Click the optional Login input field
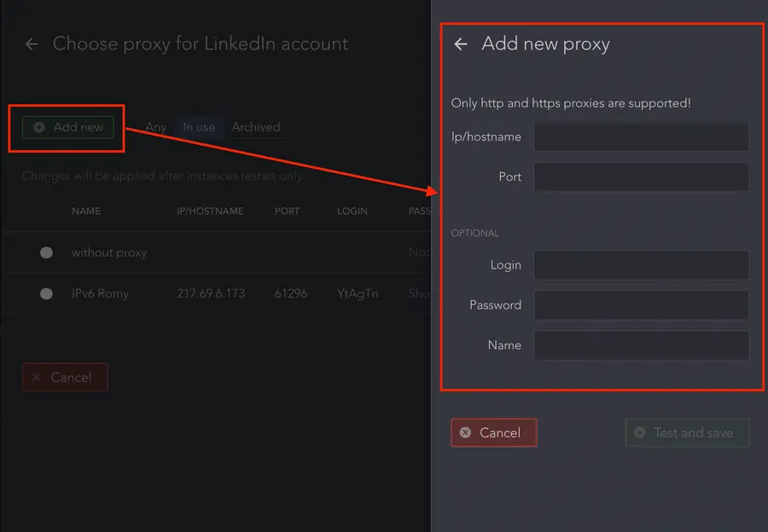Viewport: 768px width, 532px height. click(x=641, y=265)
